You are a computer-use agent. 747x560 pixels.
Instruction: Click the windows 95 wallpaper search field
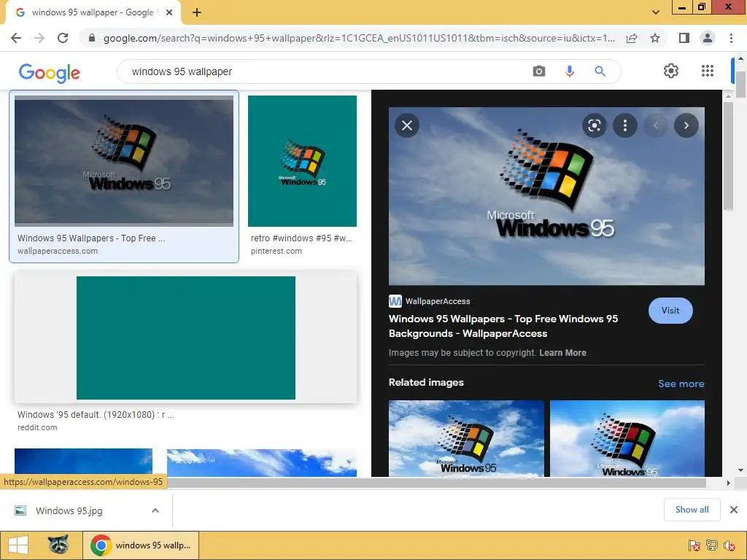(x=324, y=71)
